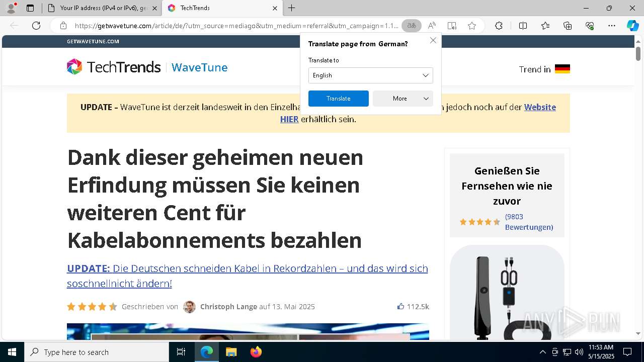This screenshot has height=362, width=644.
Task: Open Extensions puzzle icon
Action: pos(499,26)
